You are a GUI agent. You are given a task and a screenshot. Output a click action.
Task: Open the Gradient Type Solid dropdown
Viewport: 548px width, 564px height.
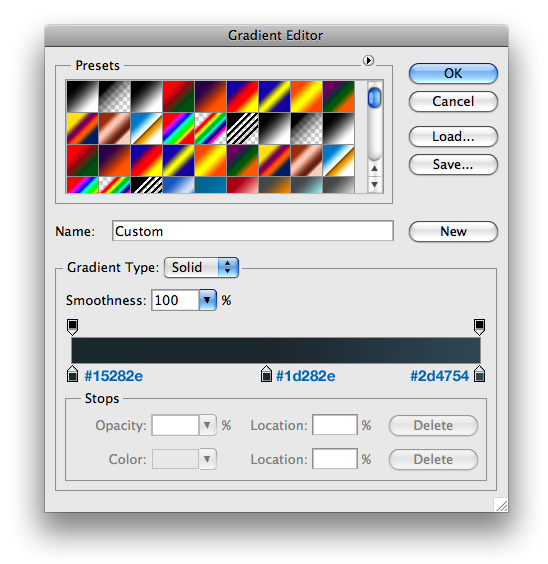tap(201, 267)
